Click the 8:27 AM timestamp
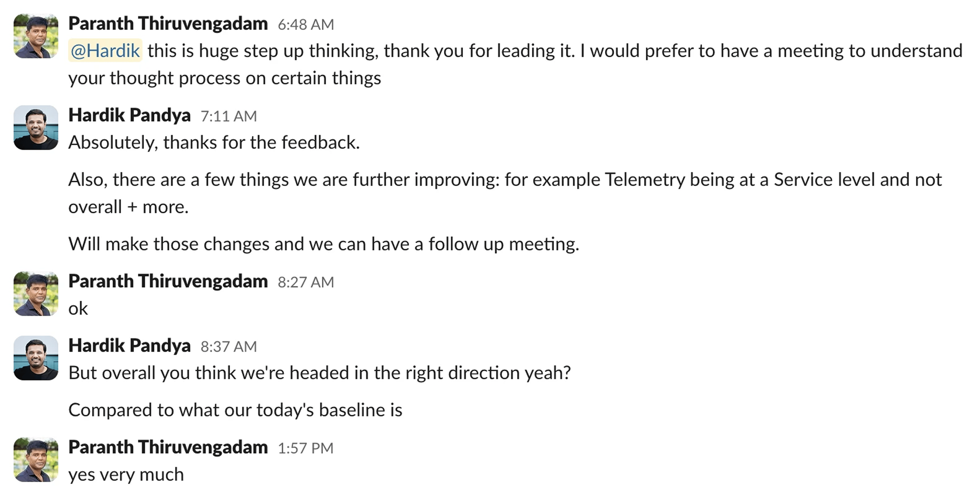The image size is (980, 498). click(305, 282)
